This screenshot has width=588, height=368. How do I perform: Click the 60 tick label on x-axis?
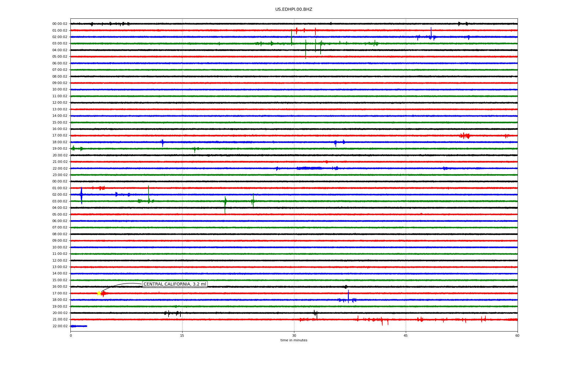click(517, 335)
